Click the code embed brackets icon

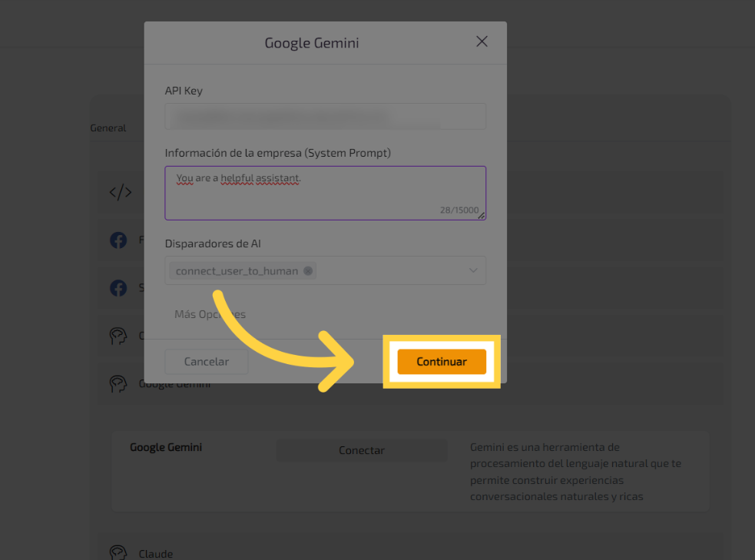pyautogui.click(x=121, y=192)
